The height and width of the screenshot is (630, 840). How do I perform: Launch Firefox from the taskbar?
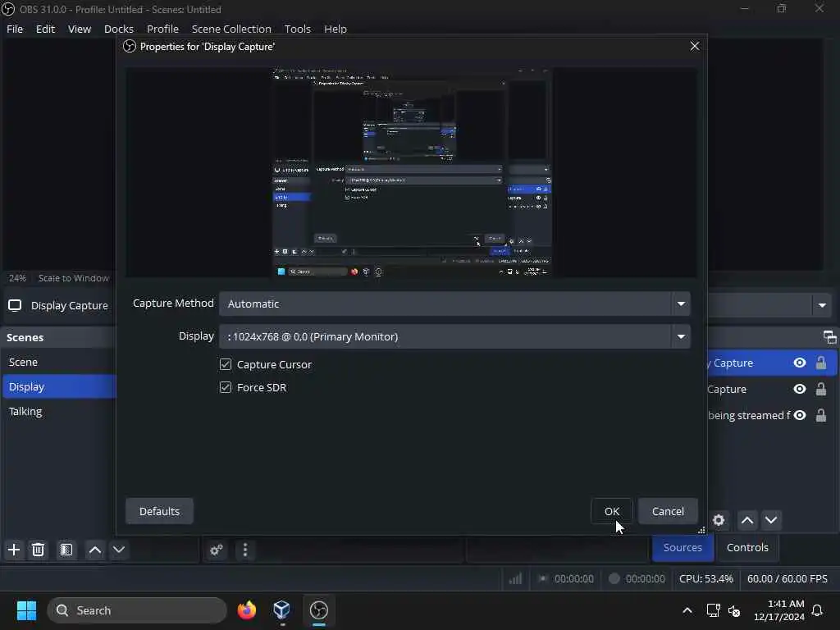coord(246,610)
